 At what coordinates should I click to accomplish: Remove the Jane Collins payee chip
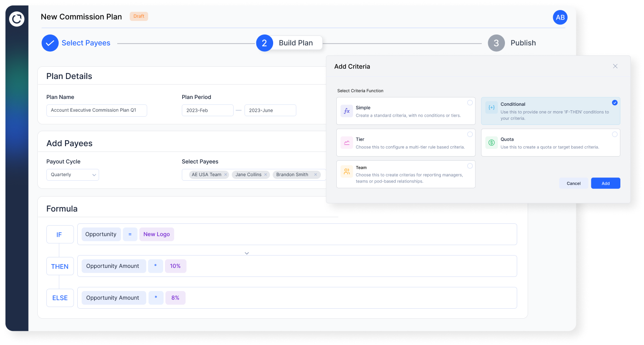point(265,175)
